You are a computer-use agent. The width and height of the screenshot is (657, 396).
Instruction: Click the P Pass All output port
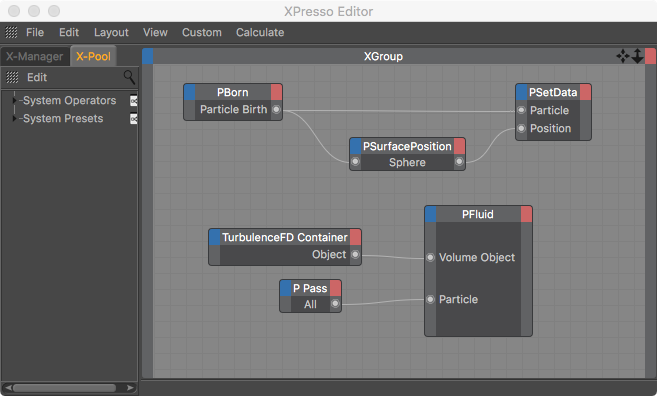pyautogui.click(x=335, y=304)
